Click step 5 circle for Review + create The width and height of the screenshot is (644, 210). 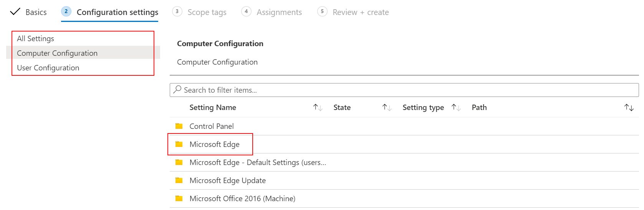[x=322, y=12]
